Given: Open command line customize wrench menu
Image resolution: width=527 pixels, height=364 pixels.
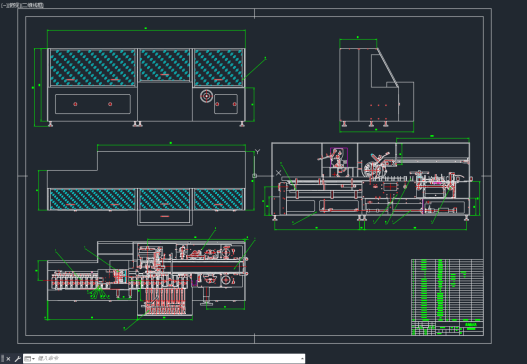Looking at the screenshot, I should [17, 359].
